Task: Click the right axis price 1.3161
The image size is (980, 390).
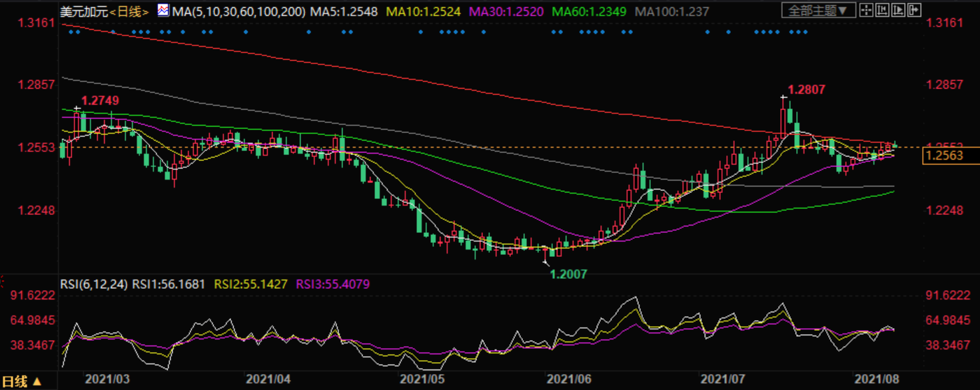Action: [x=945, y=23]
